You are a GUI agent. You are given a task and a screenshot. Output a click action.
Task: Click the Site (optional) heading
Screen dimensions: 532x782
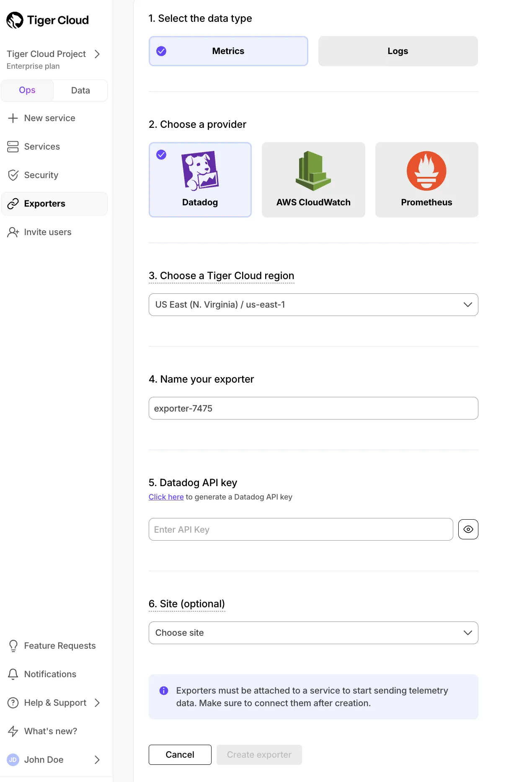pyautogui.click(x=187, y=604)
